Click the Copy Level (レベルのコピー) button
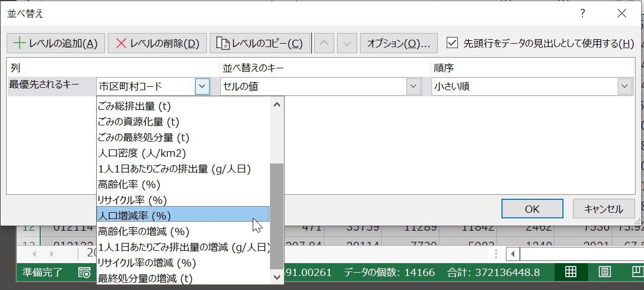The width and height of the screenshot is (644, 290). pos(261,44)
